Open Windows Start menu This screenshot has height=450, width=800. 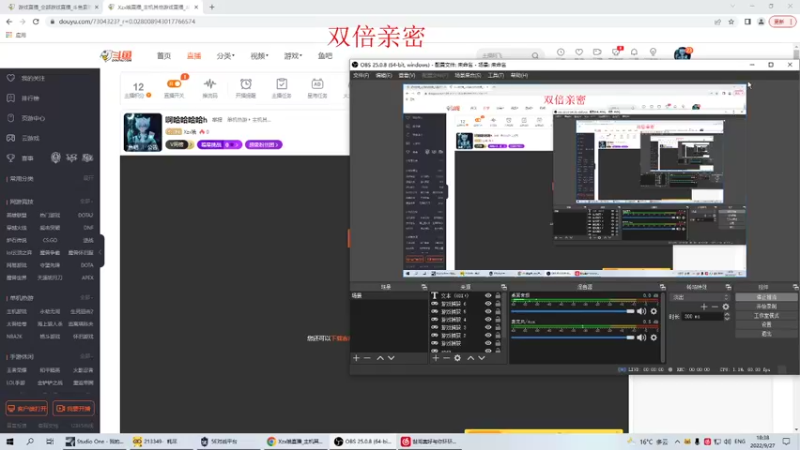click(x=10, y=442)
